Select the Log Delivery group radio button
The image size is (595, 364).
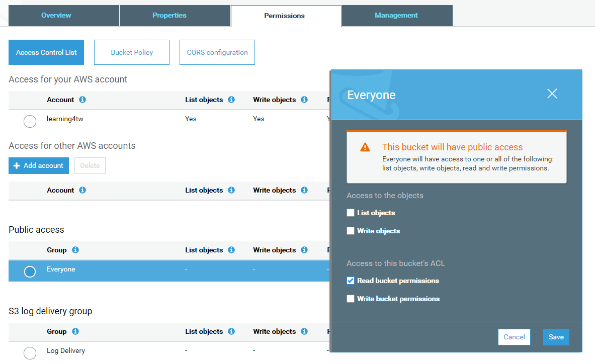30,353
